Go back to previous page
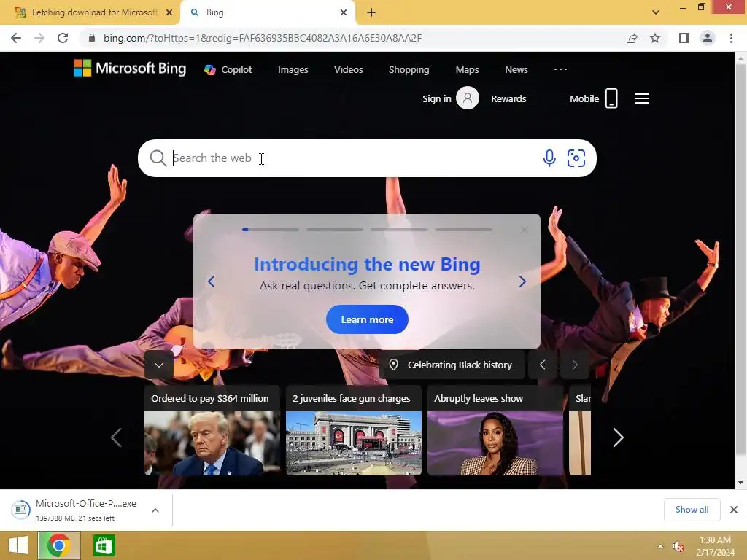 [16, 38]
